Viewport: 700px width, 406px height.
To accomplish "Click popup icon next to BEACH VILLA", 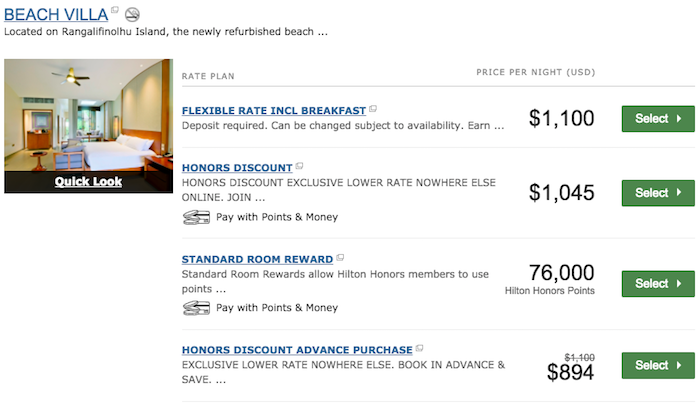I will [x=115, y=10].
